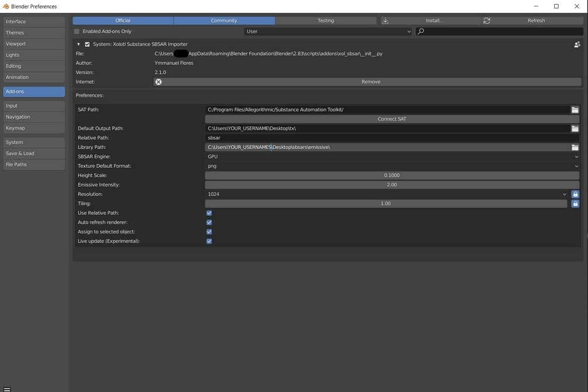Click the author name Ymmanuel Flores
Screen dimensions: 588x392
pyautogui.click(x=174, y=63)
